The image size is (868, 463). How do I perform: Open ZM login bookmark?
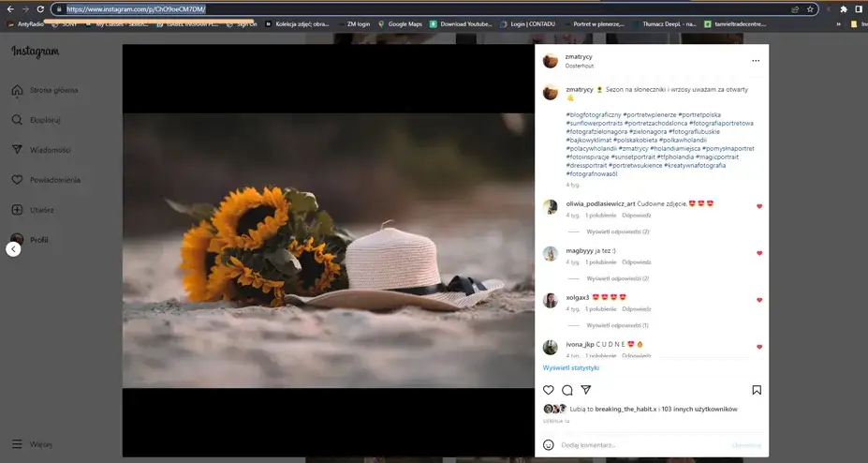(x=353, y=24)
